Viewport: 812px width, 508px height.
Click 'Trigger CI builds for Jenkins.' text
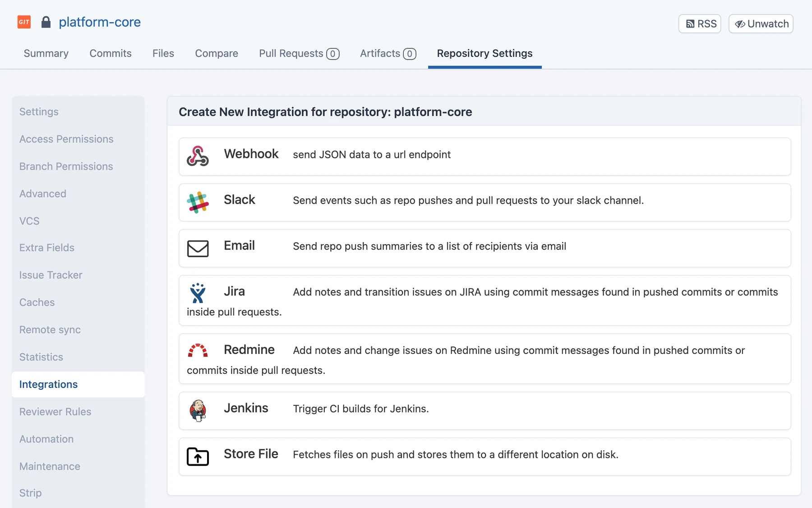pyautogui.click(x=361, y=409)
